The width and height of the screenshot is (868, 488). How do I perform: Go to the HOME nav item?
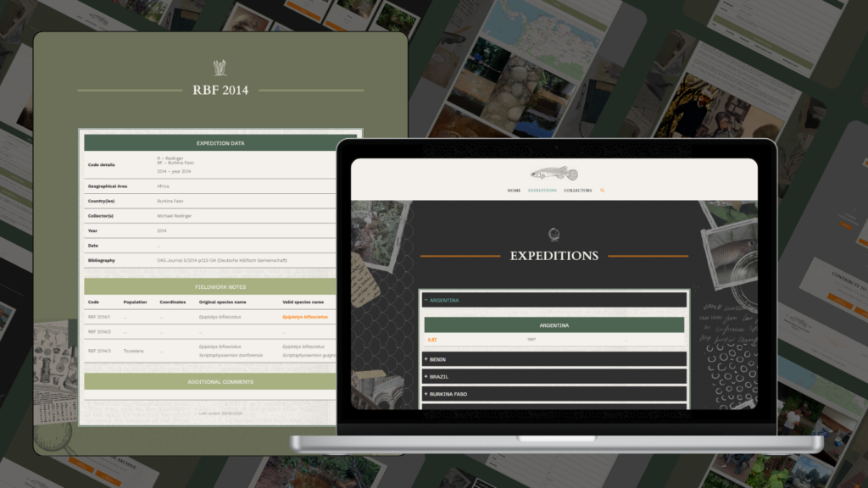(x=514, y=191)
